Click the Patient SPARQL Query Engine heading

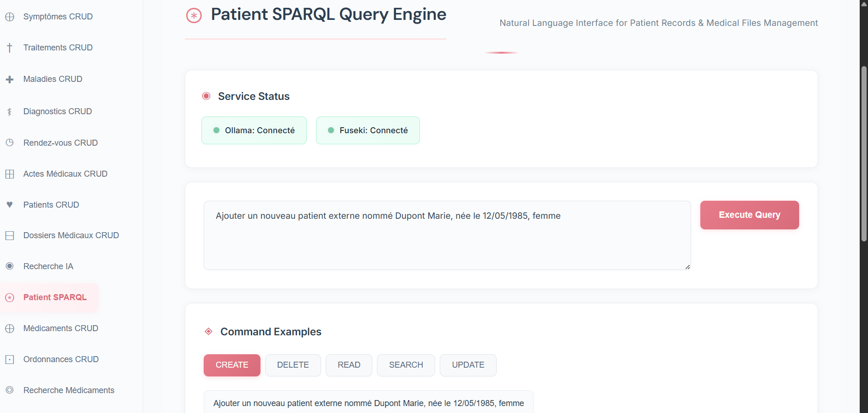click(328, 15)
